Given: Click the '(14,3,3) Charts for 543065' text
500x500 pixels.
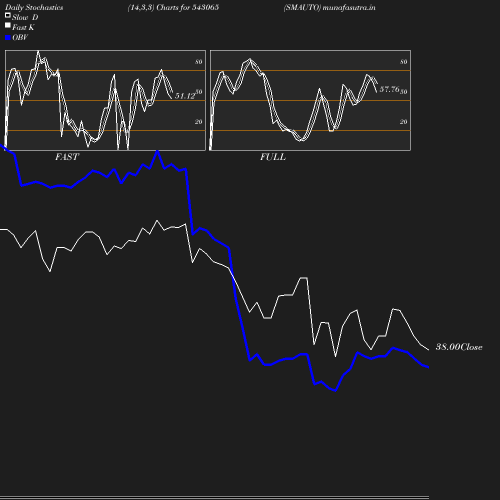Looking at the screenshot, I should pyautogui.click(x=173, y=7).
